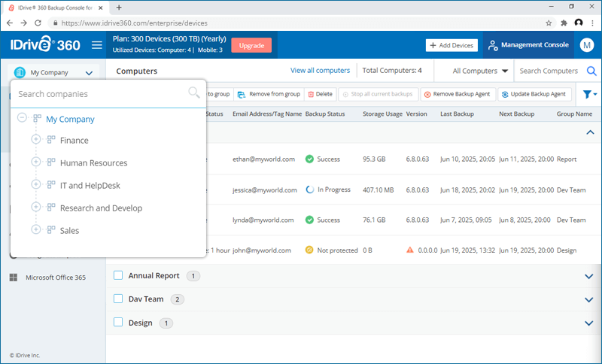The height and width of the screenshot is (364, 602).
Task: Open browser extensions puzzle icon
Action: click(x=564, y=23)
